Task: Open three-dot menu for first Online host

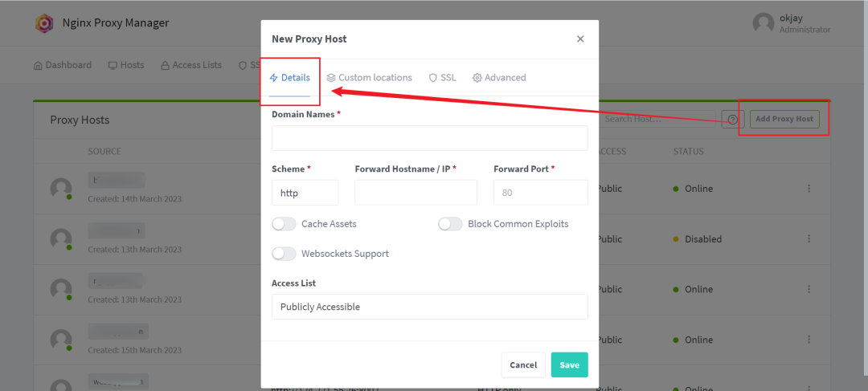Action: (x=809, y=189)
